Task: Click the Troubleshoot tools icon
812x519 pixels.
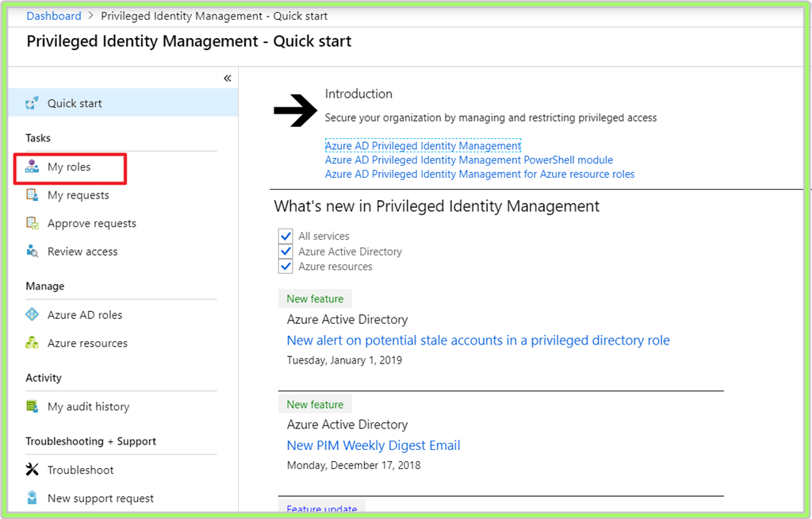Action: (32, 470)
